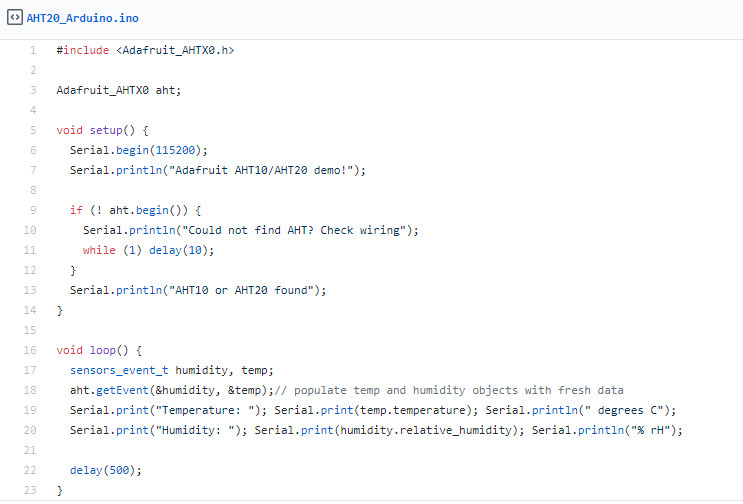Click Serial.begin(115200) in the setup function

(138, 150)
